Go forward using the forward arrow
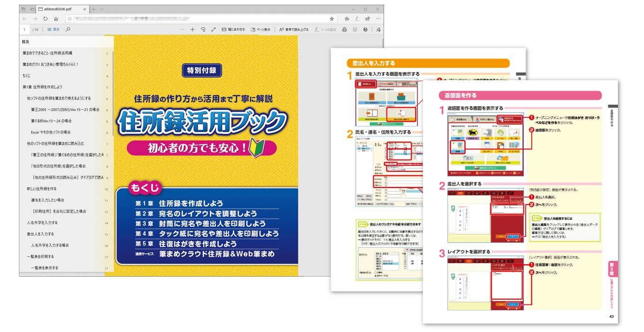This screenshot has height=332, width=644. 35,19
